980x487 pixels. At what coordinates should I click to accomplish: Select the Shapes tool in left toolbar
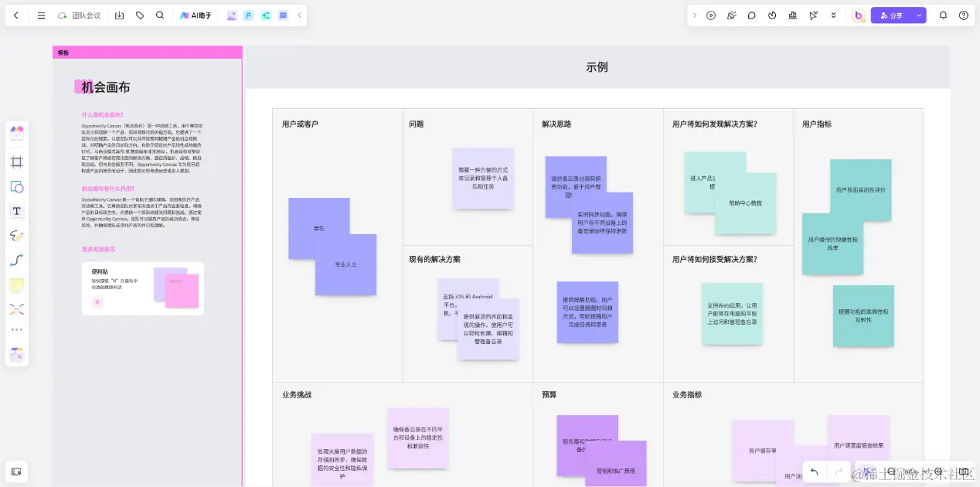[x=17, y=186]
